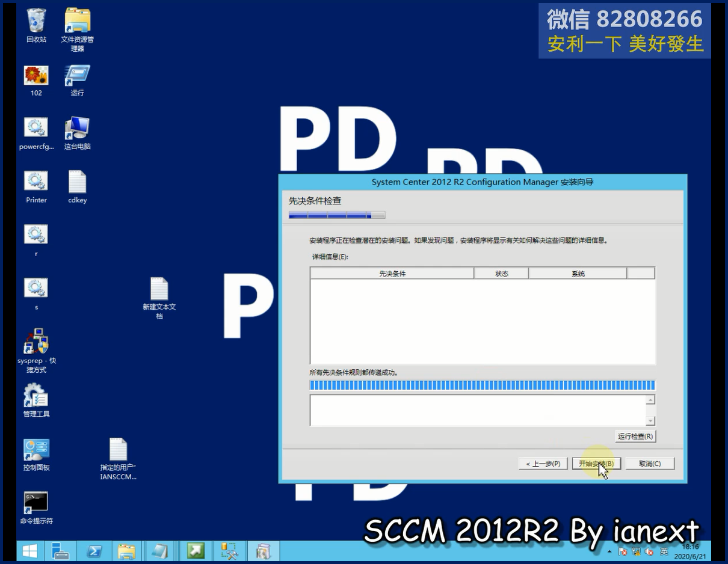Click the Configuration Manager 安装向导 title bar
Viewport: 728px width, 564px height.
tap(483, 182)
